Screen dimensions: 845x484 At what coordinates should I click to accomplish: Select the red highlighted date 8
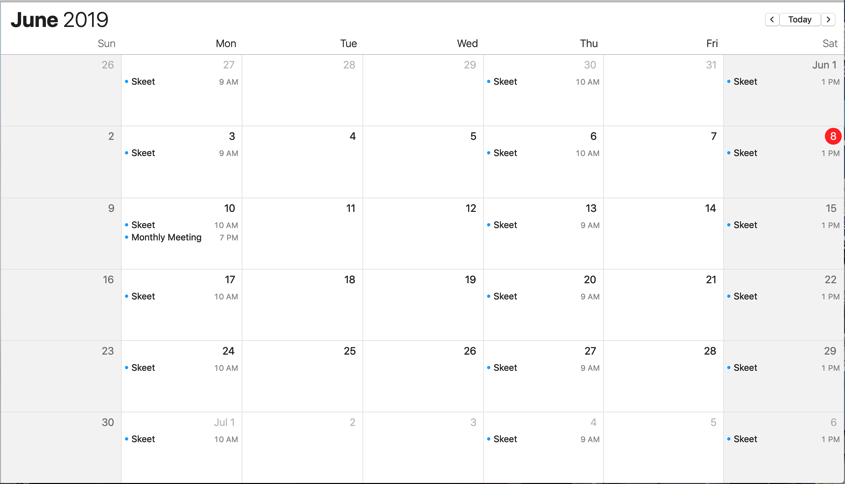tap(833, 136)
